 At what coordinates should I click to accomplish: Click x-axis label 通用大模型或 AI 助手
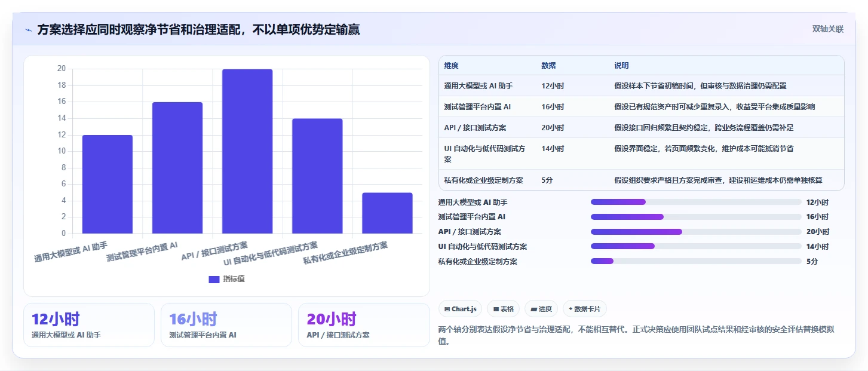click(x=70, y=253)
